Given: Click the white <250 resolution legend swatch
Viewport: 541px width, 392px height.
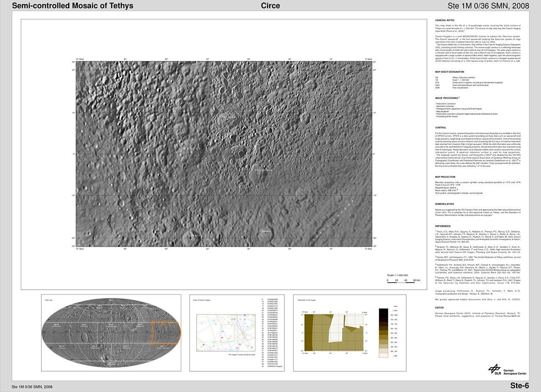Looking at the screenshot, I should [x=384, y=356].
